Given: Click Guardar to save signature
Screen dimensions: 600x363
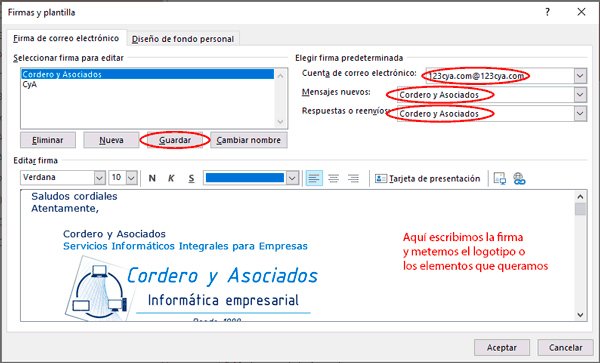Looking at the screenshot, I should pos(175,140).
